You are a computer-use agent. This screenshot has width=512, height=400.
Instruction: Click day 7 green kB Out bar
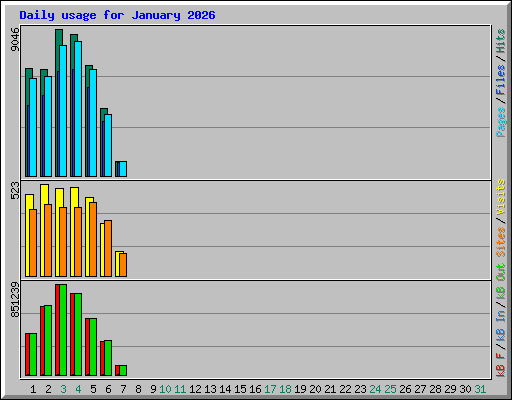(x=123, y=371)
